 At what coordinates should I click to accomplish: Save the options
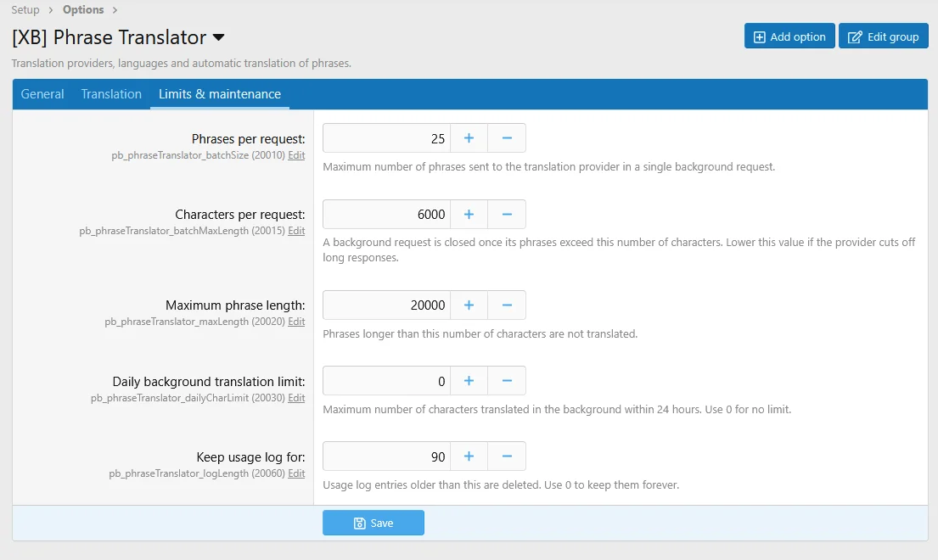[374, 523]
